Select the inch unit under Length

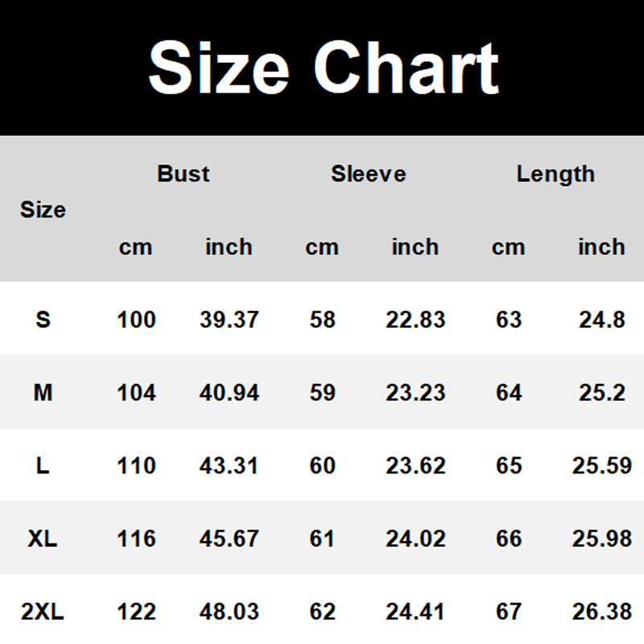pos(601,247)
